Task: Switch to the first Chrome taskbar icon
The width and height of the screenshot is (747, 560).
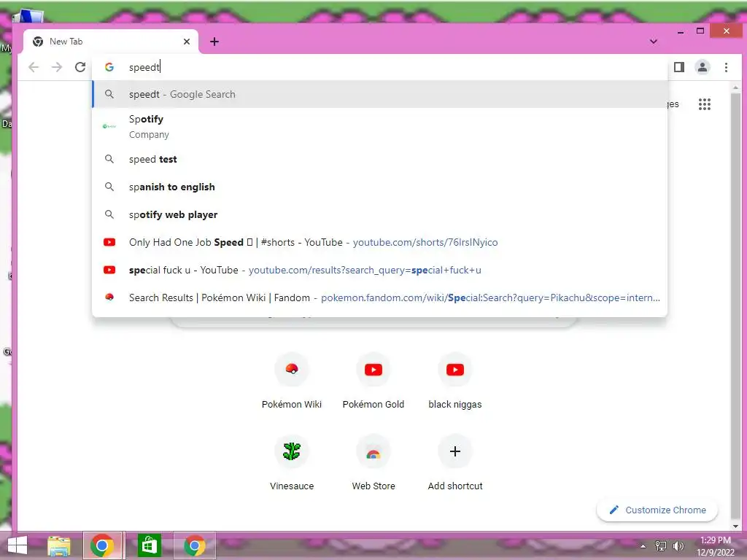Action: tap(102, 545)
